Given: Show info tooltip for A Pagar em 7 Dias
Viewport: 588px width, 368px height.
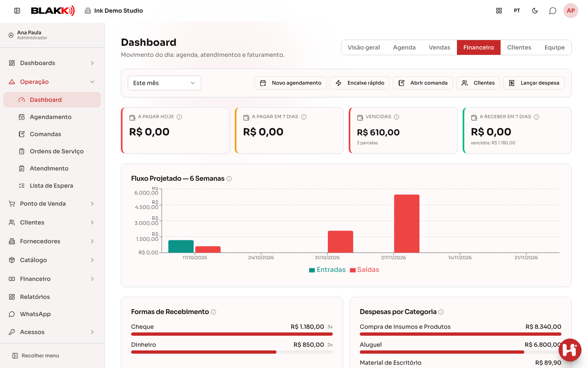Looking at the screenshot, I should point(304,117).
